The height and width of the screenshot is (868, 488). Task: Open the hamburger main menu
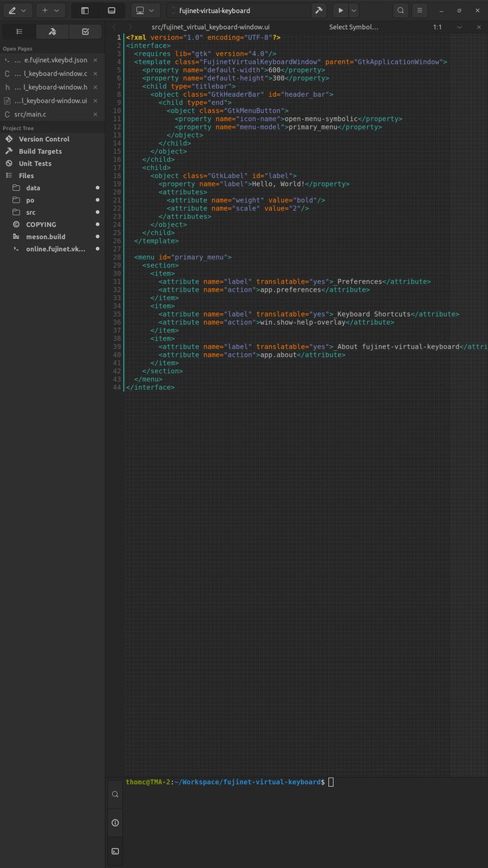(420, 11)
